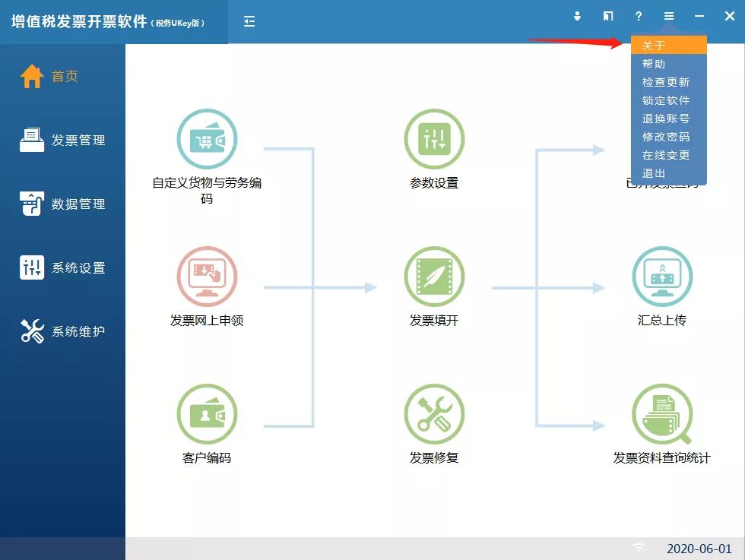Click 锁定软件 to lock the software
Viewport: 745px width, 560px height.
pyautogui.click(x=667, y=100)
